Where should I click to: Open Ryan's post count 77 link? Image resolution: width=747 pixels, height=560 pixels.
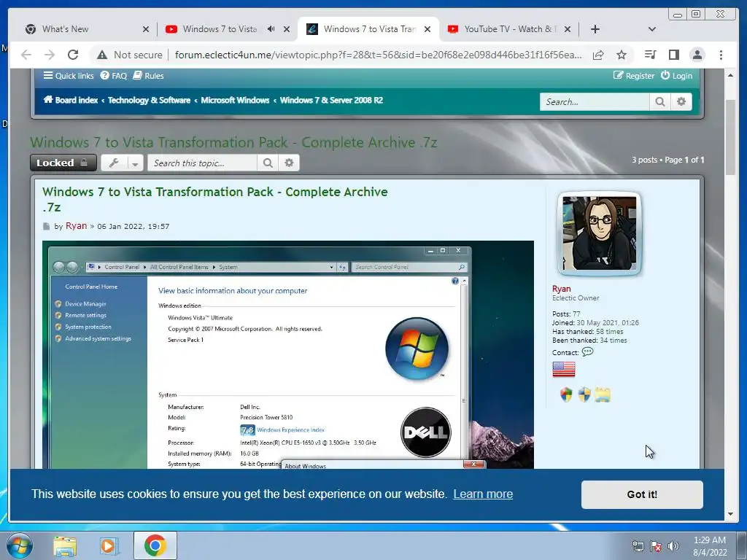click(x=576, y=314)
